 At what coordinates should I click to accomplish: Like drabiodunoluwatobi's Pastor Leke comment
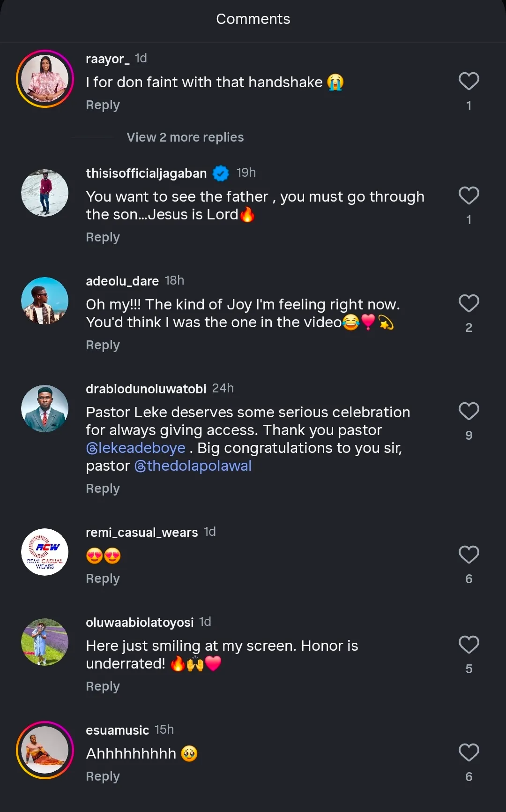pos(469,412)
